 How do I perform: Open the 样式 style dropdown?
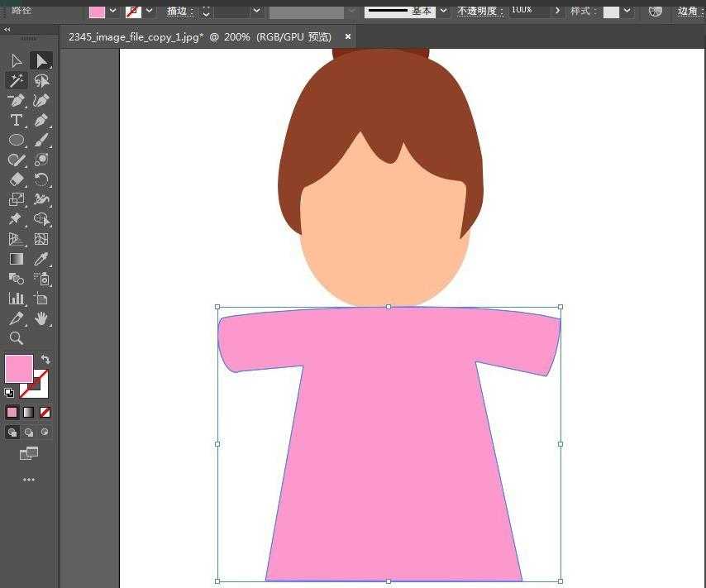coord(625,12)
